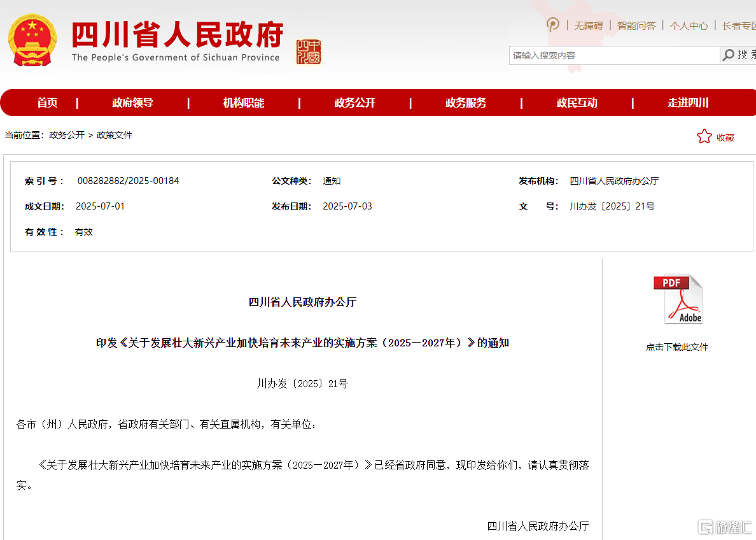Click the bold document title starting 印发

[x=302, y=343]
